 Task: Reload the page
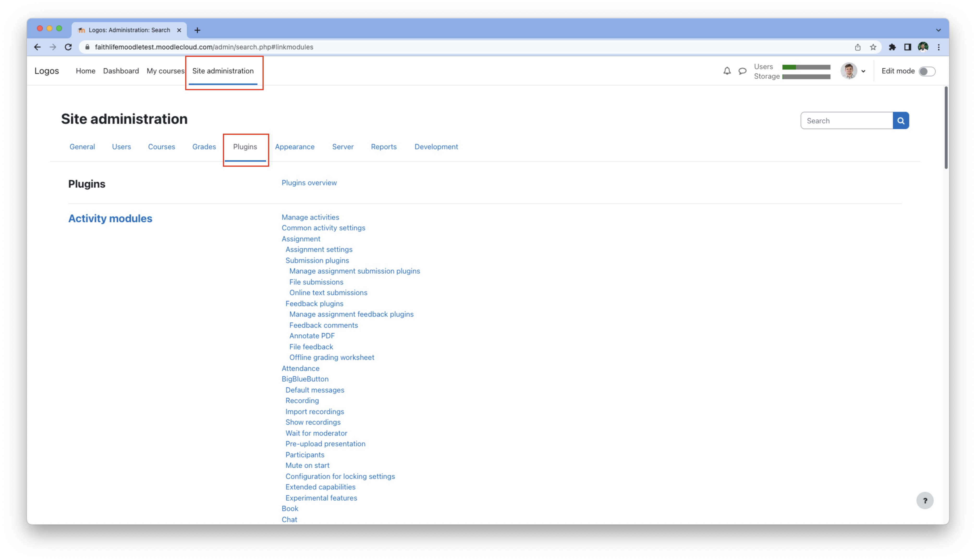tap(68, 47)
